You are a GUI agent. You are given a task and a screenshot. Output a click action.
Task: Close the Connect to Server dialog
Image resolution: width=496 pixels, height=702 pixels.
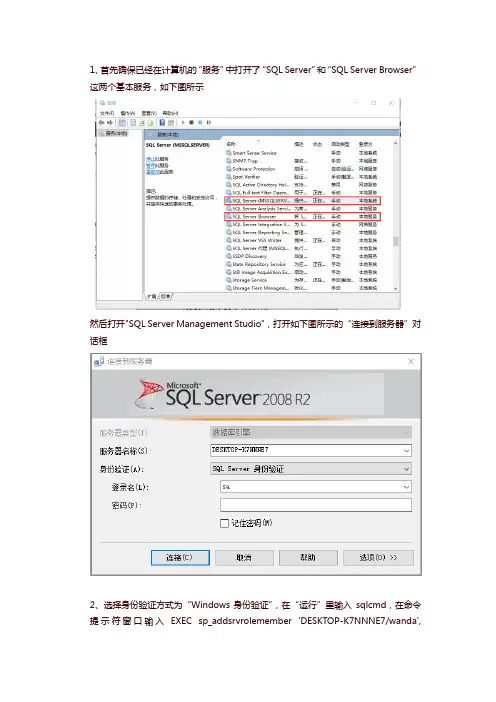click(410, 361)
